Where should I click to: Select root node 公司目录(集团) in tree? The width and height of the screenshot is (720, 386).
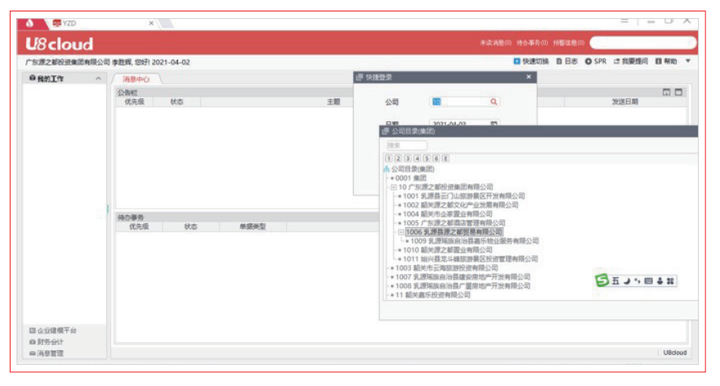click(412, 169)
